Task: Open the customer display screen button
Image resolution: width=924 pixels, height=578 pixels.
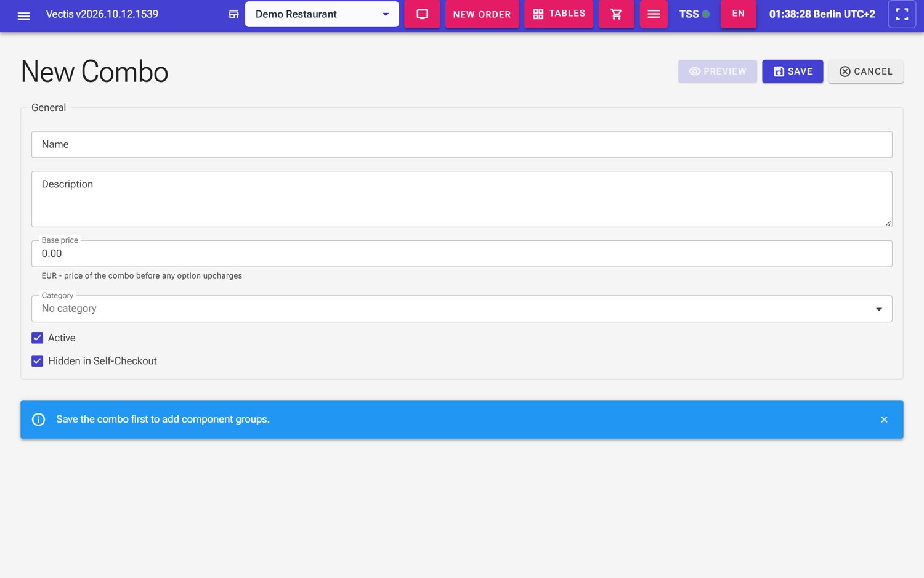Action: (x=422, y=14)
